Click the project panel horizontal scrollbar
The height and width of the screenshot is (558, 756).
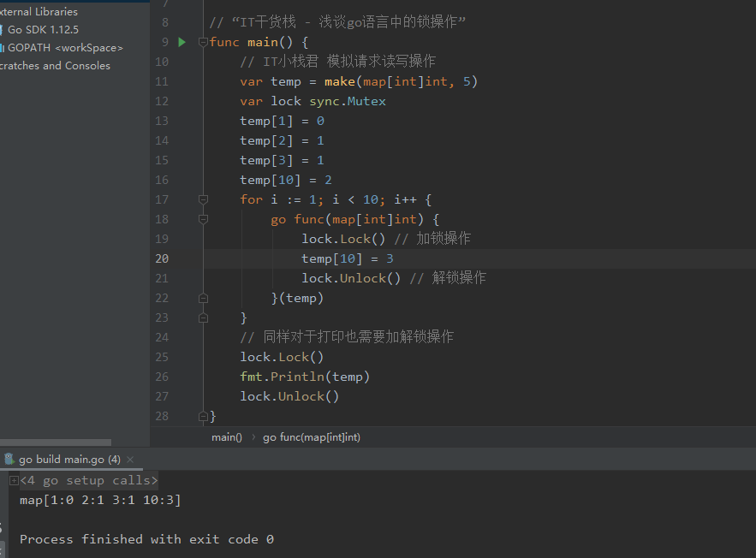pos(56,442)
